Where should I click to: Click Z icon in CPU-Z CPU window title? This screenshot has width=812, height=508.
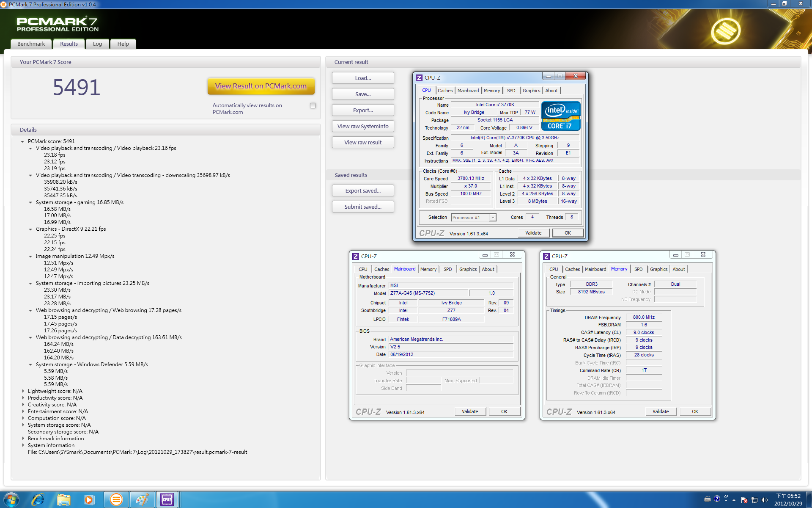[419, 78]
